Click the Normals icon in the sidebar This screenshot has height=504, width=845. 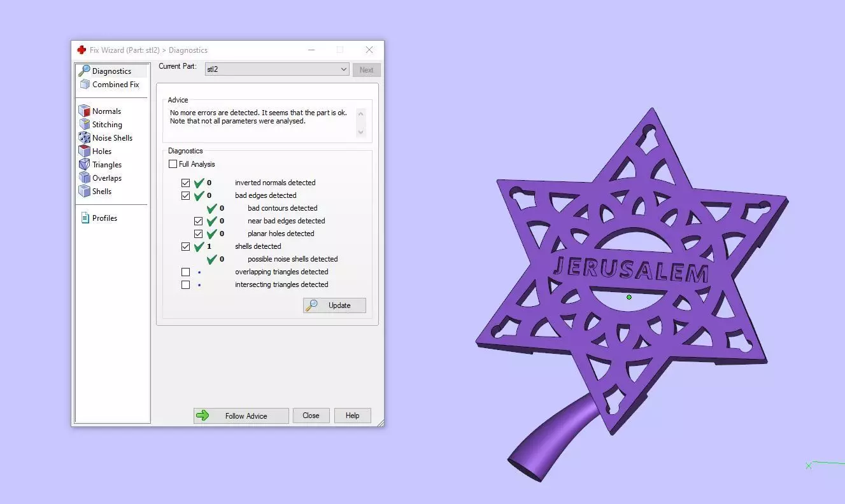pyautogui.click(x=84, y=111)
